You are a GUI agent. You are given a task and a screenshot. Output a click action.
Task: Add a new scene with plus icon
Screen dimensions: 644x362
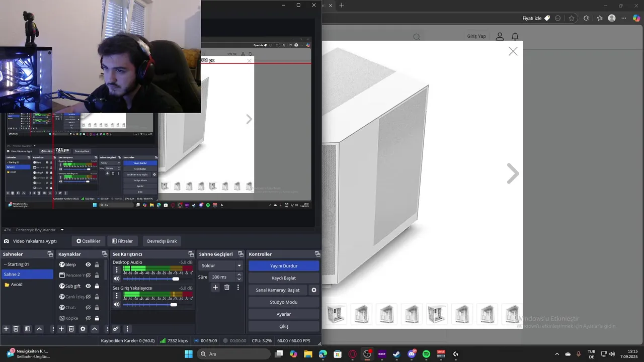point(6,329)
